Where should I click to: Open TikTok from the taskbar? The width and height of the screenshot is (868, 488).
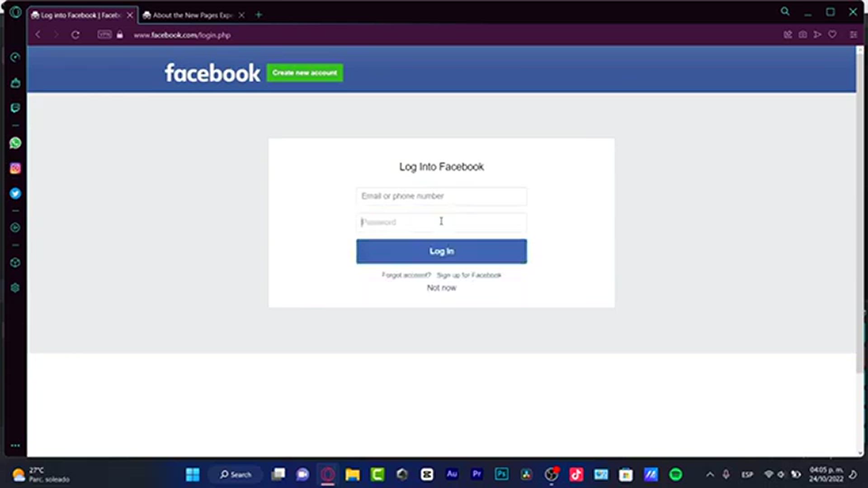576,474
